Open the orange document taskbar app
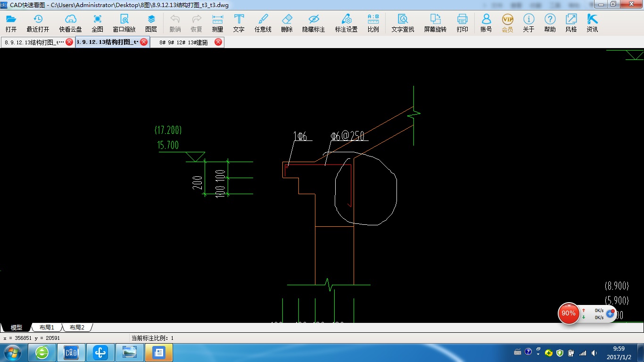644x362 pixels. click(x=159, y=353)
